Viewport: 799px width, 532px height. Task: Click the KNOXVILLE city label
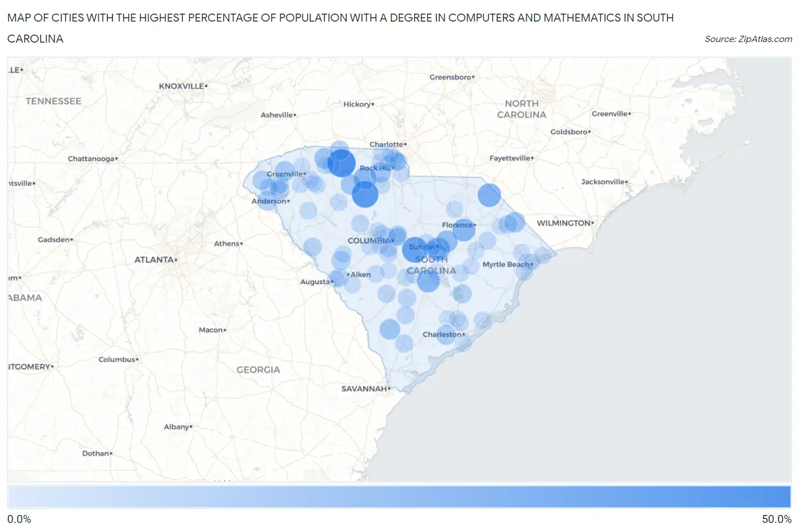point(183,86)
